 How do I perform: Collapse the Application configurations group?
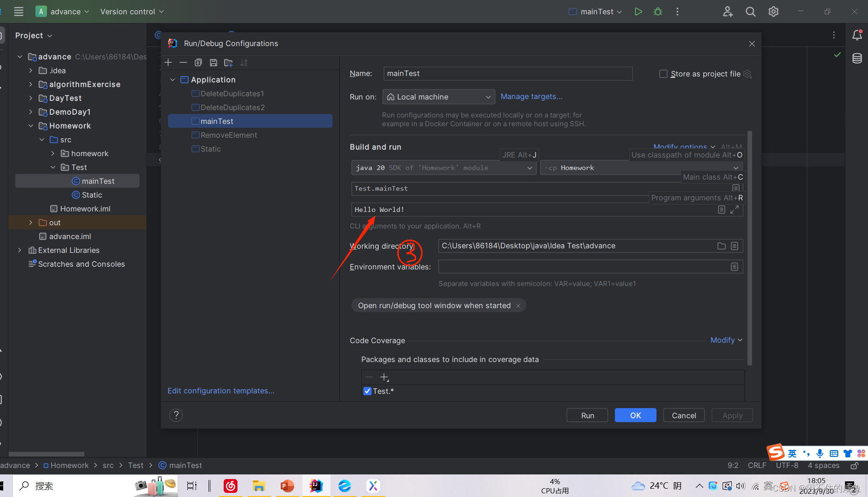pyautogui.click(x=173, y=79)
